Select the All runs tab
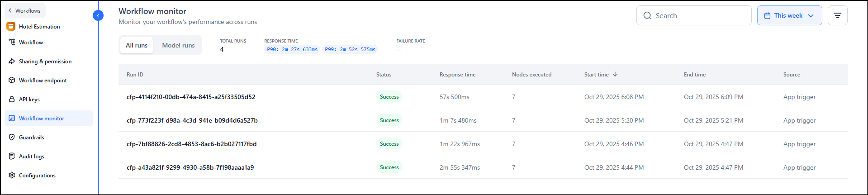 (x=137, y=45)
